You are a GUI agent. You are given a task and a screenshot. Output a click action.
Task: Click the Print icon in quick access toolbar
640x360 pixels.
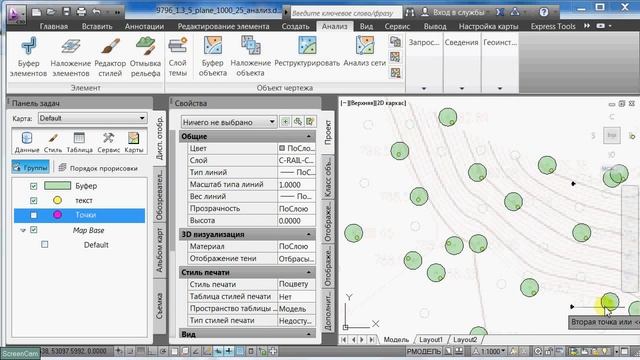click(x=81, y=11)
